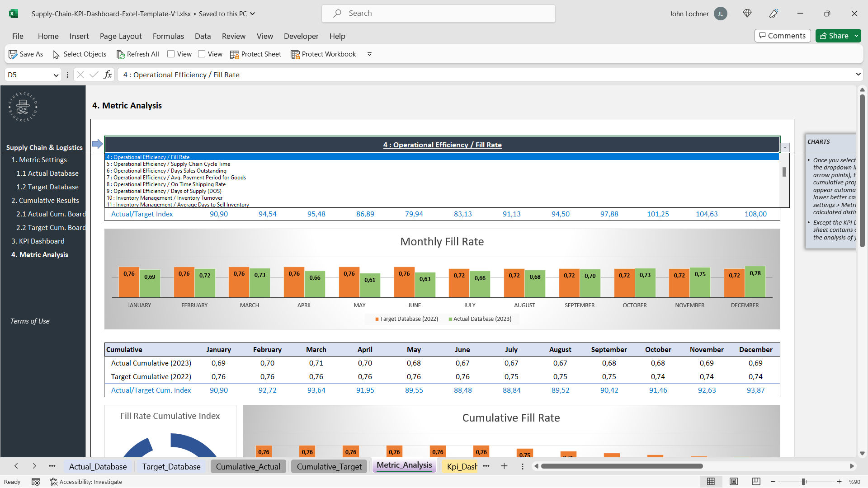Open the Insert ribbon tab

79,36
